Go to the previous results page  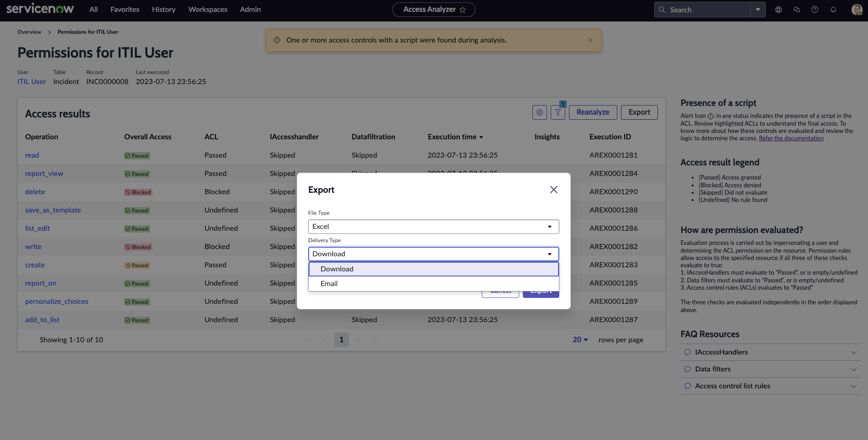point(325,340)
